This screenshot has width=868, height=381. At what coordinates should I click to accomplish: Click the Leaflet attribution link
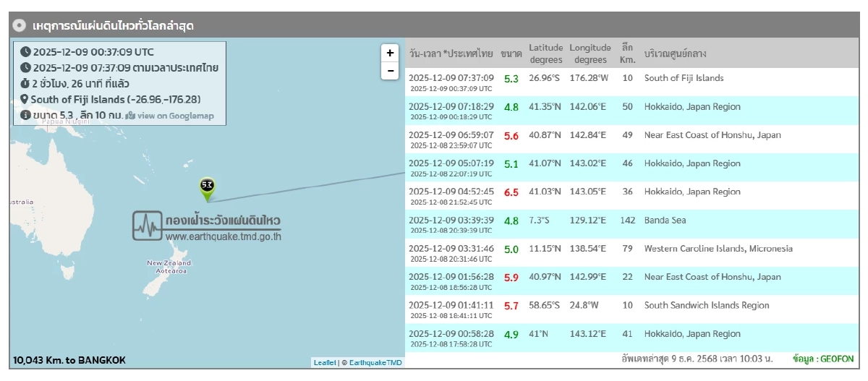pyautogui.click(x=324, y=362)
